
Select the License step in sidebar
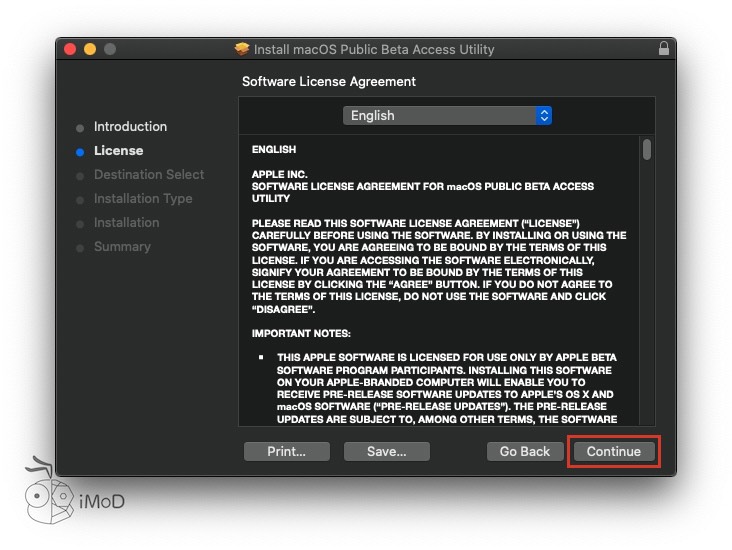tap(118, 151)
